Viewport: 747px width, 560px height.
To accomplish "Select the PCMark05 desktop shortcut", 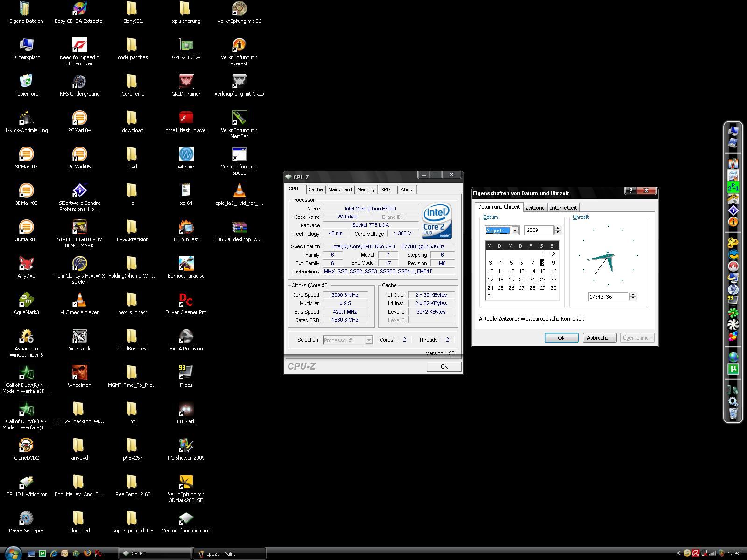I will coord(79,158).
